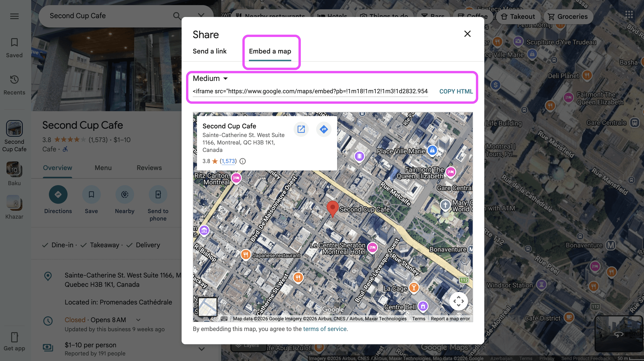644x361 pixels.
Task: Open the Menu tab
Action: 103,168
